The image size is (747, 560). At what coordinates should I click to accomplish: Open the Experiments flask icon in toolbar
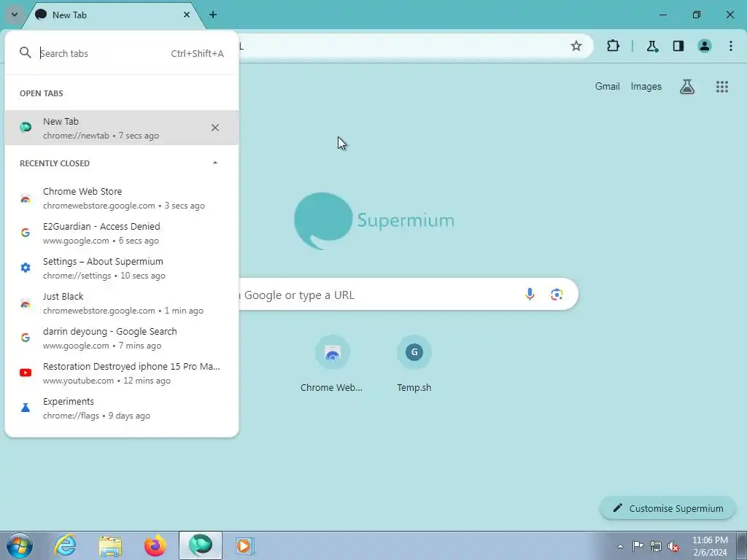point(651,46)
